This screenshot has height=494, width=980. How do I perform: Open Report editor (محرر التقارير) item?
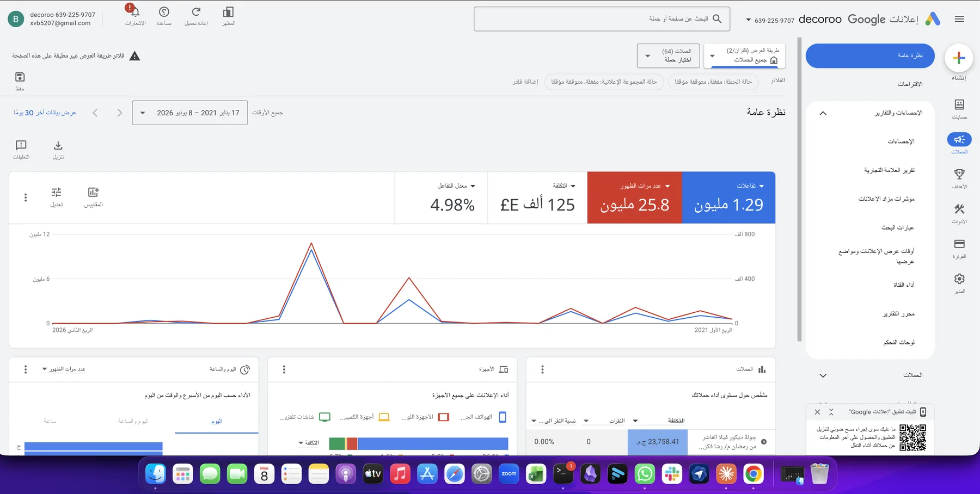(898, 314)
